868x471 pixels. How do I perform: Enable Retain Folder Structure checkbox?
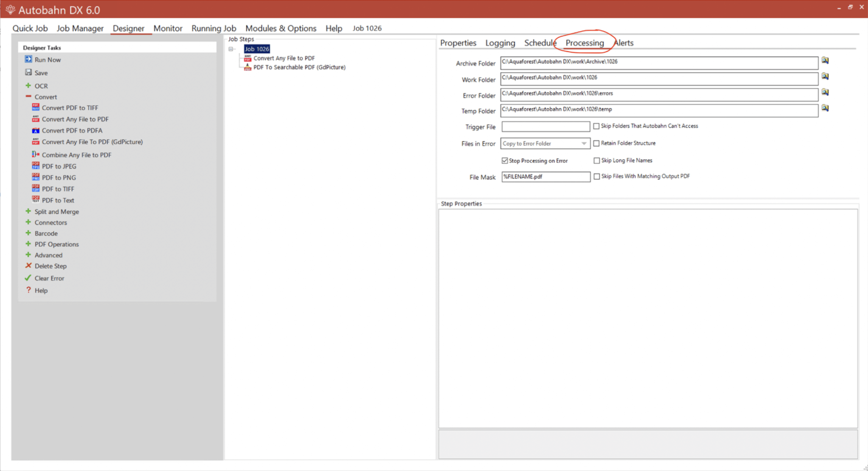597,143
